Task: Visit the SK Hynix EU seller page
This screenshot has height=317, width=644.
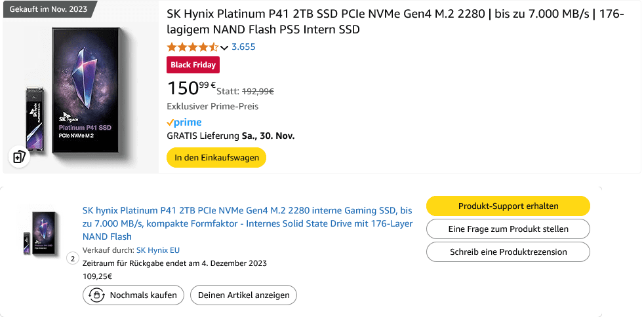Action: pos(158,250)
